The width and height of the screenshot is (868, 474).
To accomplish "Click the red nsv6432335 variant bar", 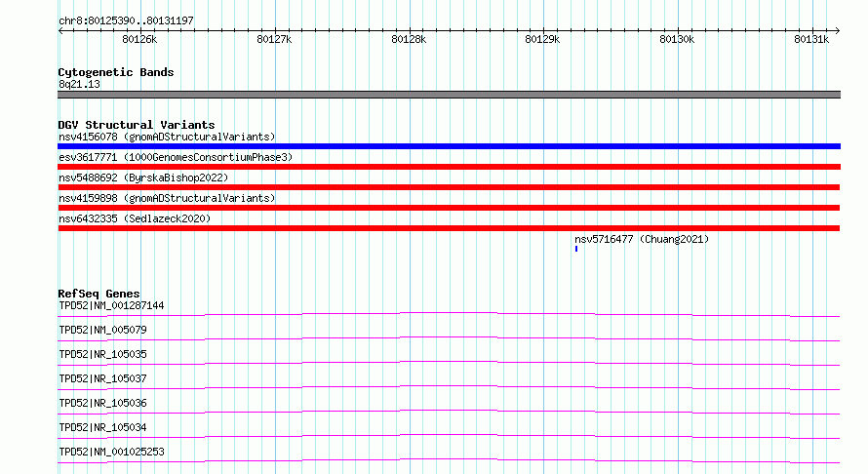I will (449, 228).
